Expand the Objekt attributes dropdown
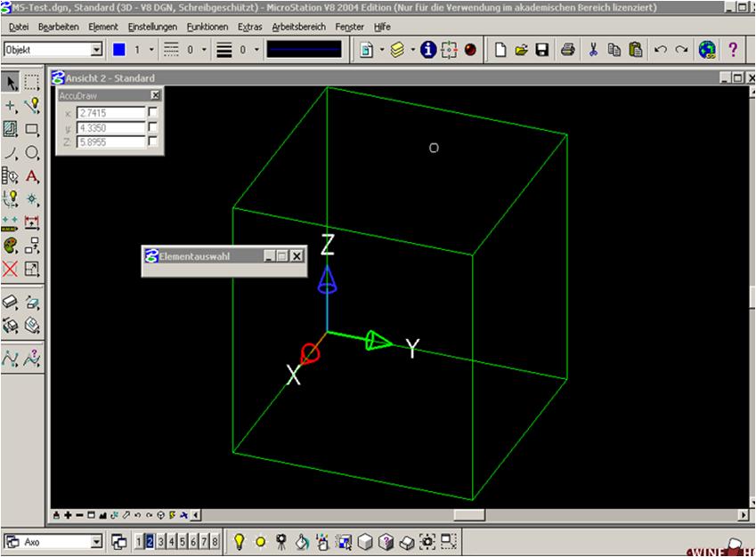 click(97, 51)
